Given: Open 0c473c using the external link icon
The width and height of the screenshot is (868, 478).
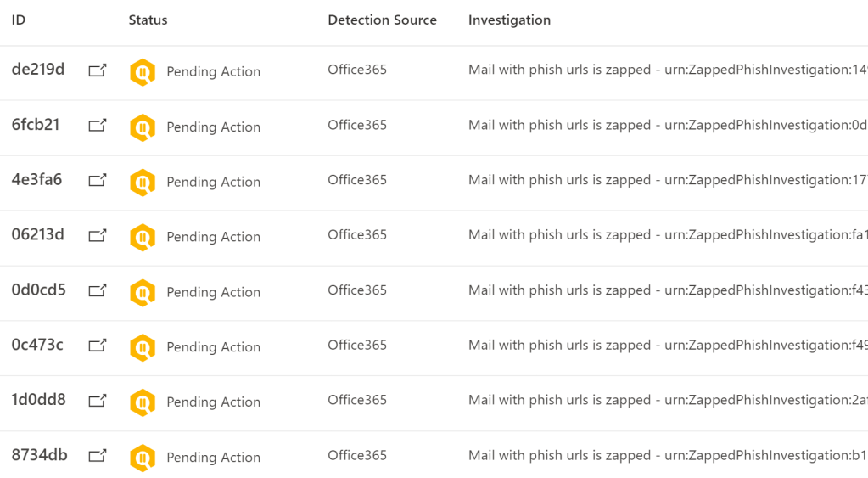Looking at the screenshot, I should tap(98, 346).
